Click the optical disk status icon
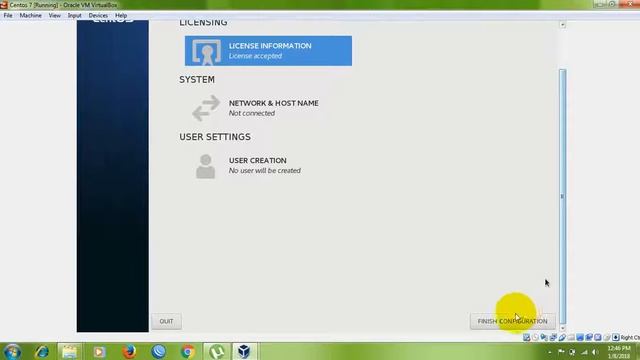 tap(535, 338)
